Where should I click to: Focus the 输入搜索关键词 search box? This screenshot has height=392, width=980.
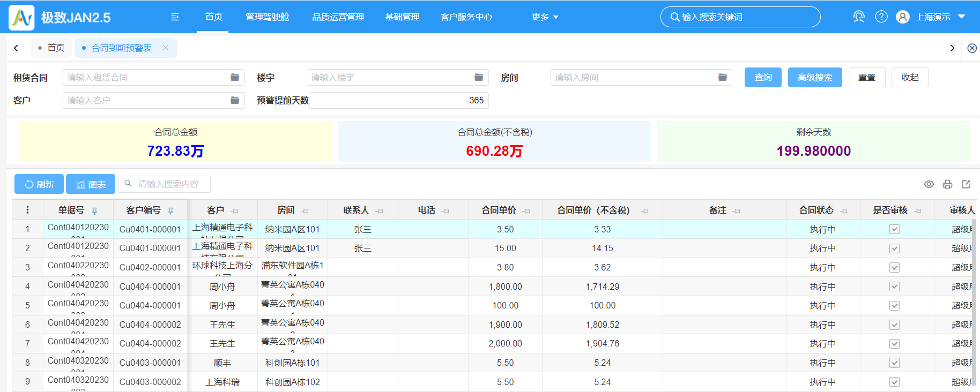pyautogui.click(x=740, y=17)
